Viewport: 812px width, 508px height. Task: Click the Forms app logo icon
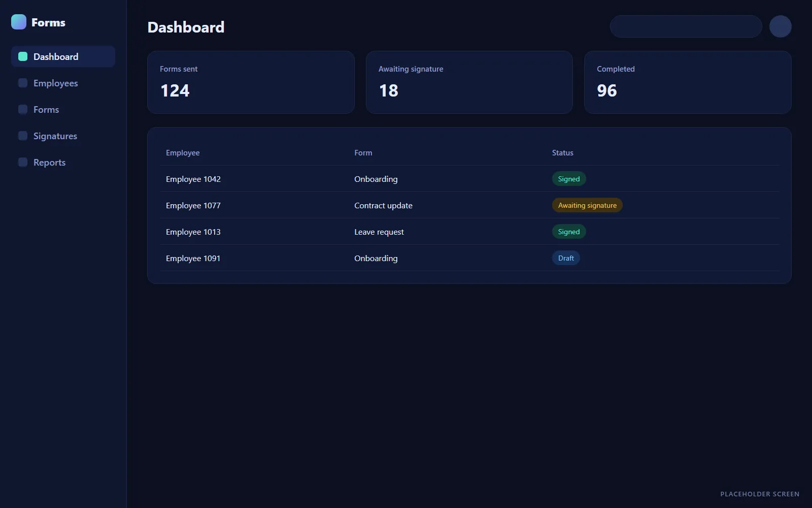[19, 22]
